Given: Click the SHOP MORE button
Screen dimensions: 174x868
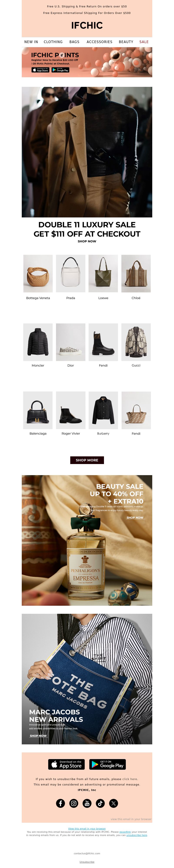Looking at the screenshot, I should (87, 460).
